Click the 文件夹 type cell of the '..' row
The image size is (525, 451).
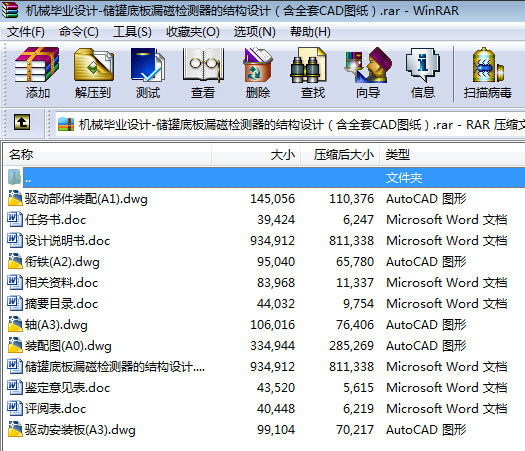click(x=404, y=177)
